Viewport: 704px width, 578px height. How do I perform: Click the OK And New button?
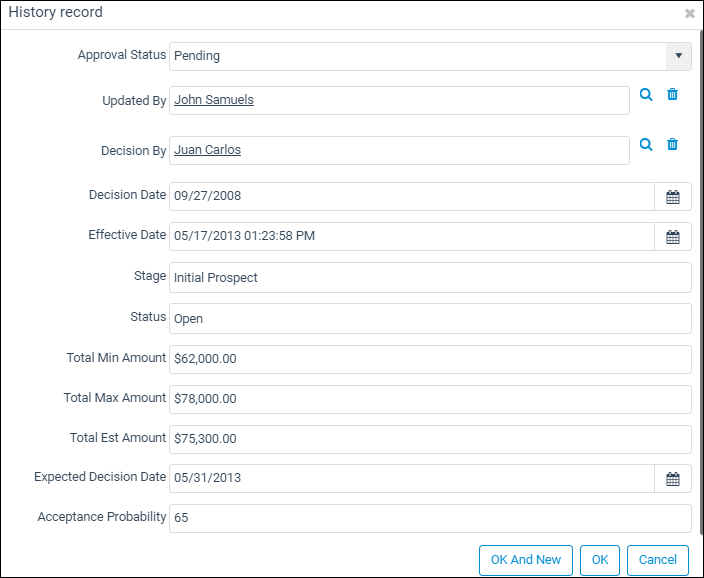click(526, 560)
